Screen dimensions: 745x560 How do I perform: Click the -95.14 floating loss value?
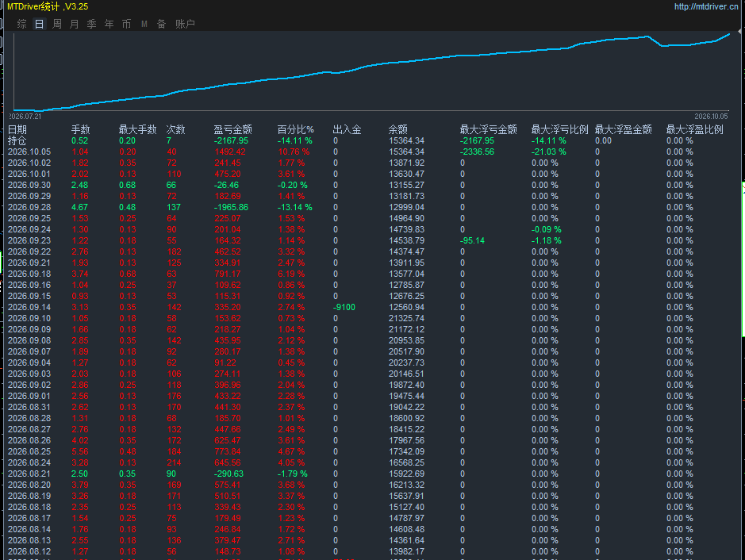[x=472, y=240]
